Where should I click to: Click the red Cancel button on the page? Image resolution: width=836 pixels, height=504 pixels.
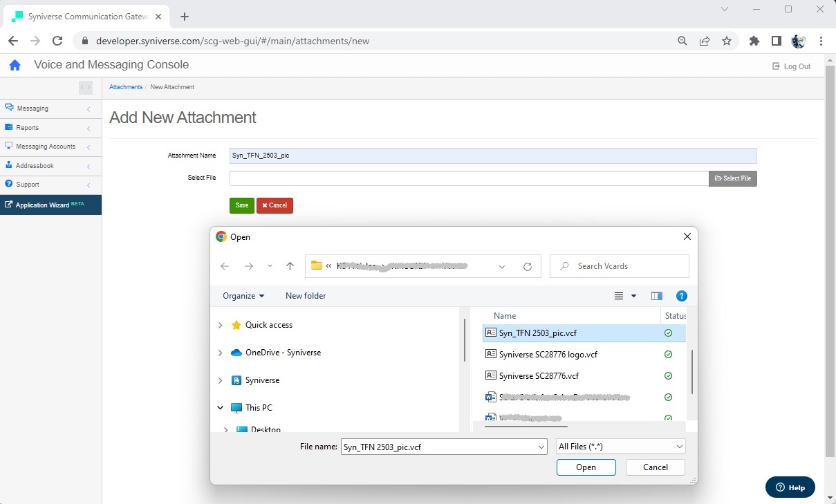pyautogui.click(x=275, y=205)
